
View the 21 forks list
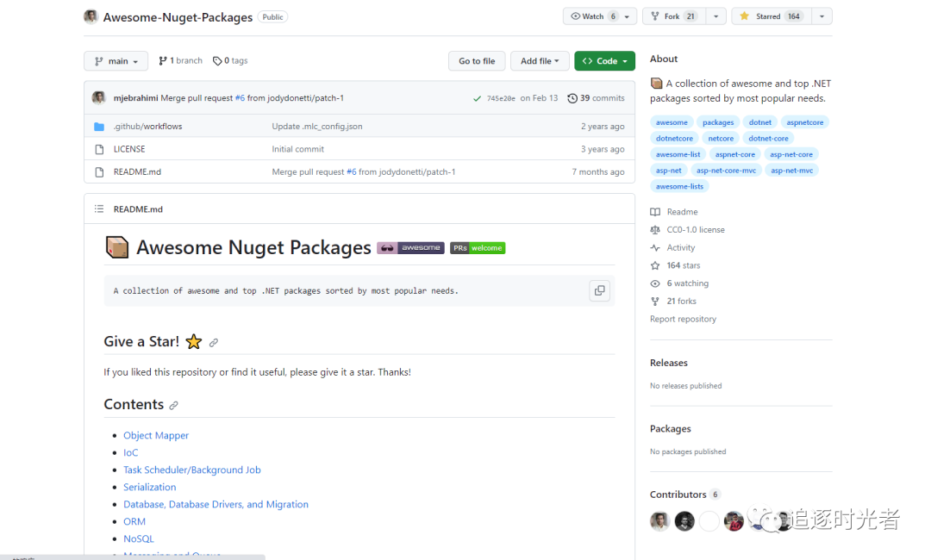pyautogui.click(x=673, y=301)
